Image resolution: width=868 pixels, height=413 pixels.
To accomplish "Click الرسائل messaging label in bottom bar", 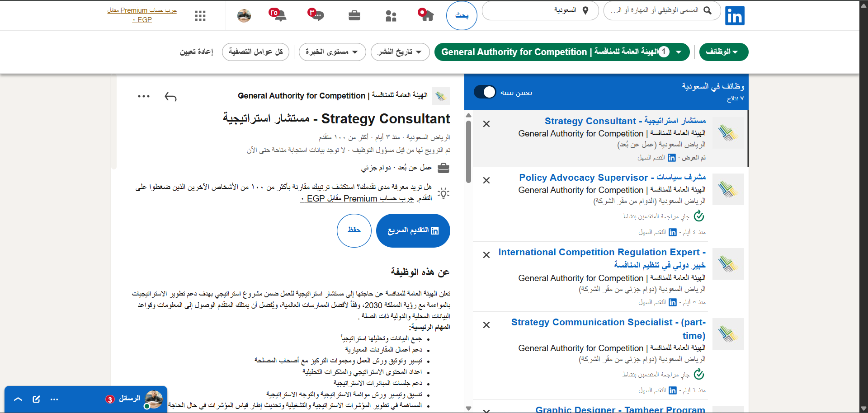I will pyautogui.click(x=129, y=399).
